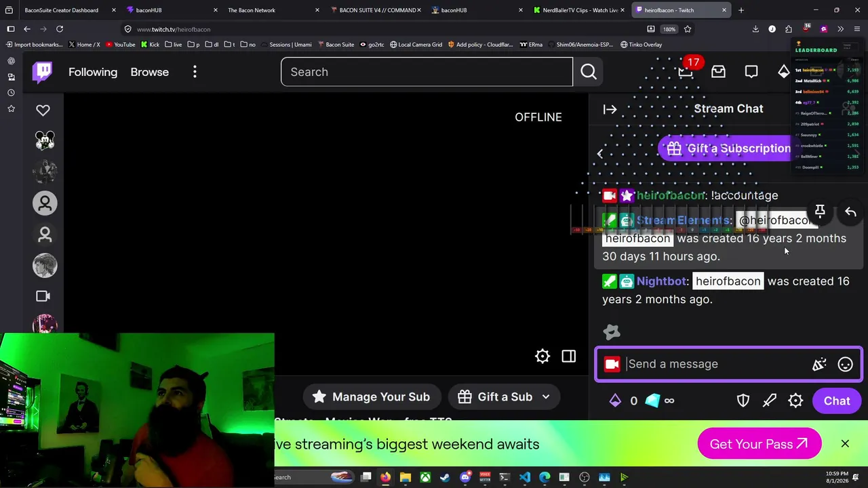Go back in browser history
This screenshot has height=488, width=868.
27,29
